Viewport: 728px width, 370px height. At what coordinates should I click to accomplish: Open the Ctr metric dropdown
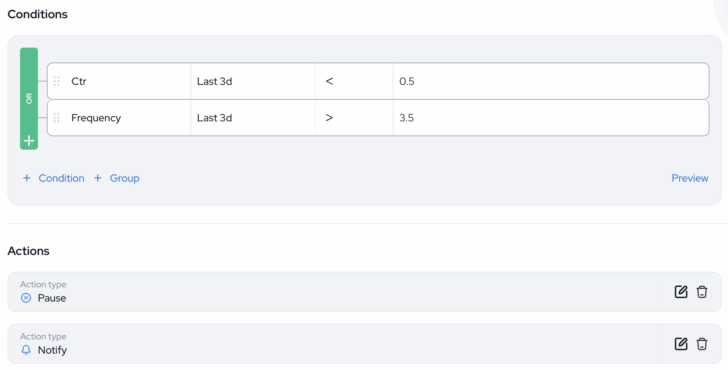coord(119,81)
